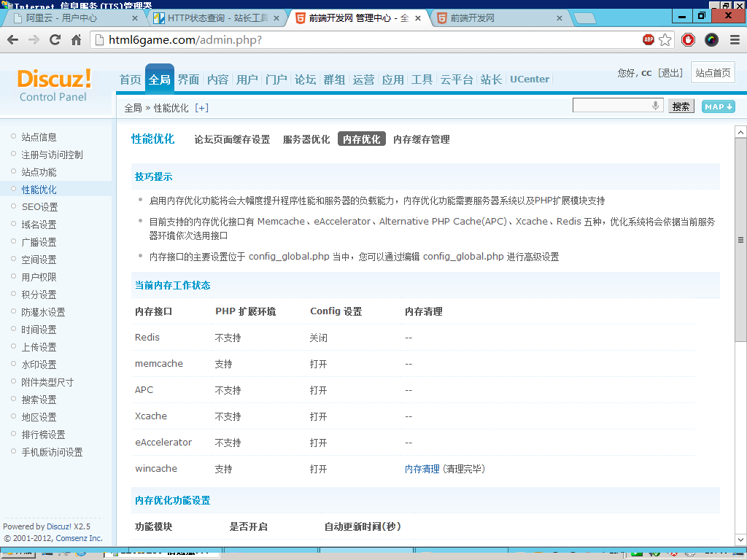Open 首页 in admin top menu
Screen dimensions: 747x560
130,79
